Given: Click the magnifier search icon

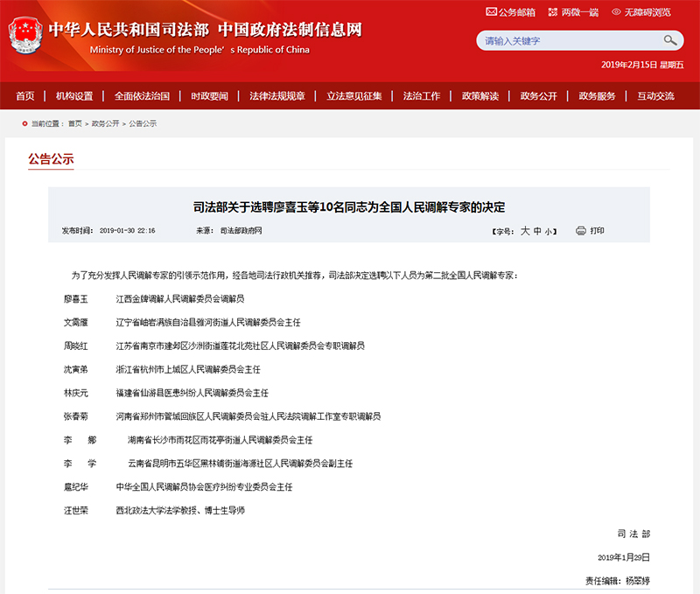Looking at the screenshot, I should pos(670,40).
